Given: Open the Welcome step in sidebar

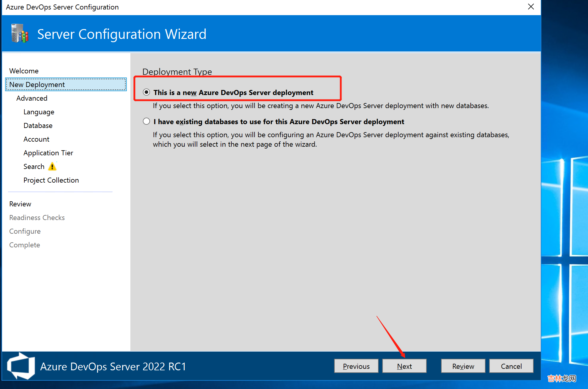Looking at the screenshot, I should 24,71.
